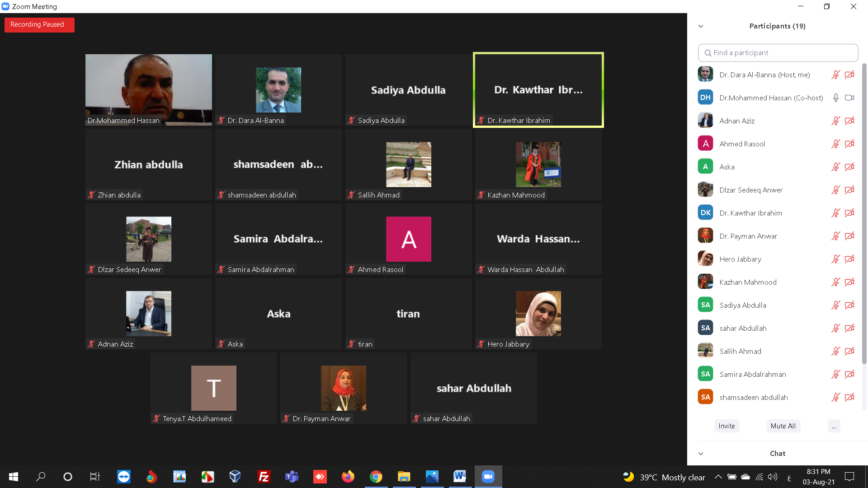Click the muted mic icon on tiran's video tile

pos(351,344)
